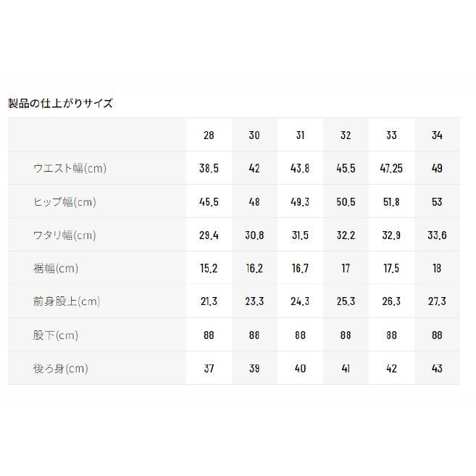
Task: Select the size 31 column header
Action: (300, 135)
